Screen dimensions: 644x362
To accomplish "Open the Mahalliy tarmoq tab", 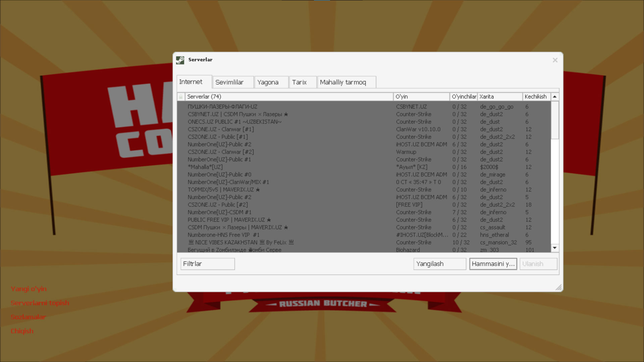I will (x=346, y=82).
